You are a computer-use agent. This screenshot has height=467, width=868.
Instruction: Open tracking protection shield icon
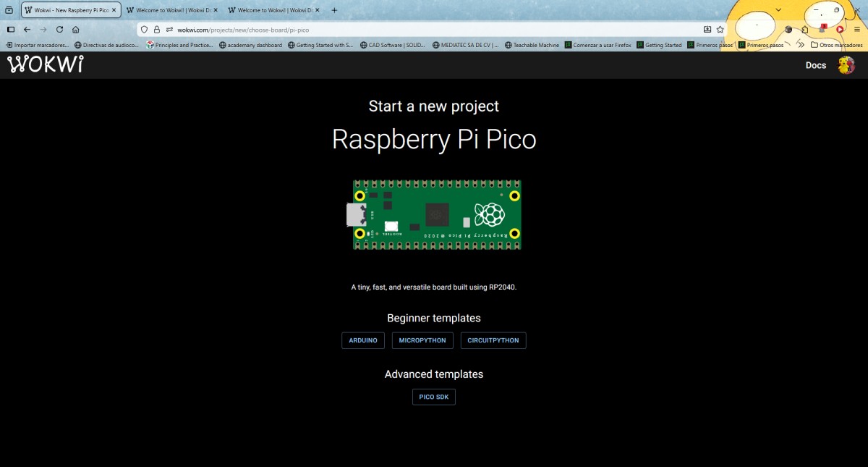(144, 30)
